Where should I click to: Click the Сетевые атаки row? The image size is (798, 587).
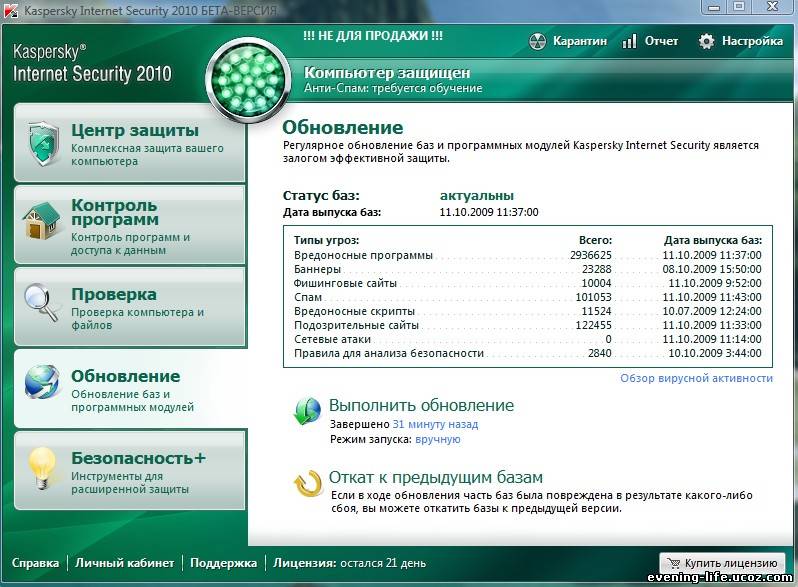[528, 339]
